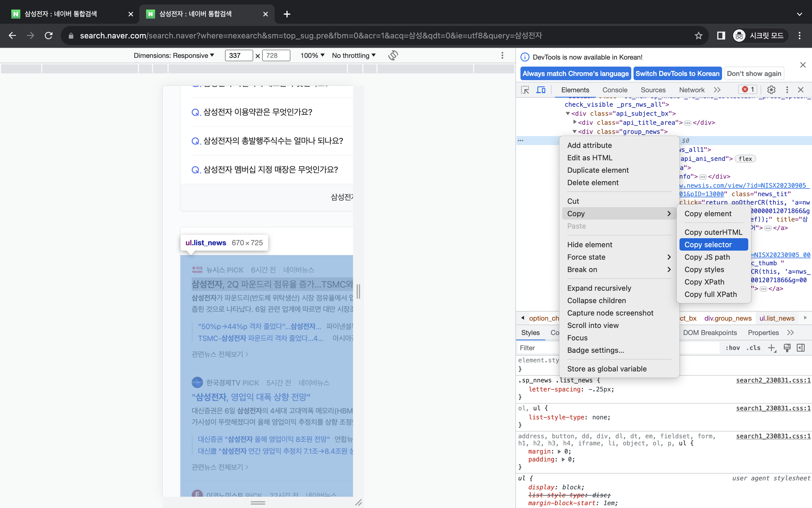The width and height of the screenshot is (812, 508).
Task: Open the browser side panel icon
Action: (x=721, y=36)
